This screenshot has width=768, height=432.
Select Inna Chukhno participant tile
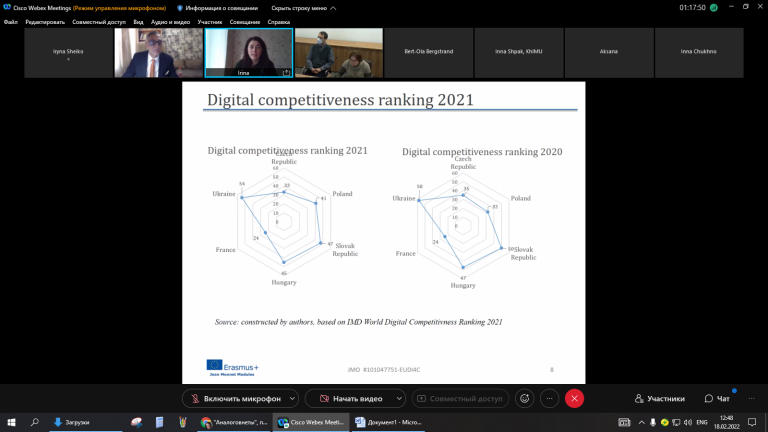pyautogui.click(x=699, y=53)
